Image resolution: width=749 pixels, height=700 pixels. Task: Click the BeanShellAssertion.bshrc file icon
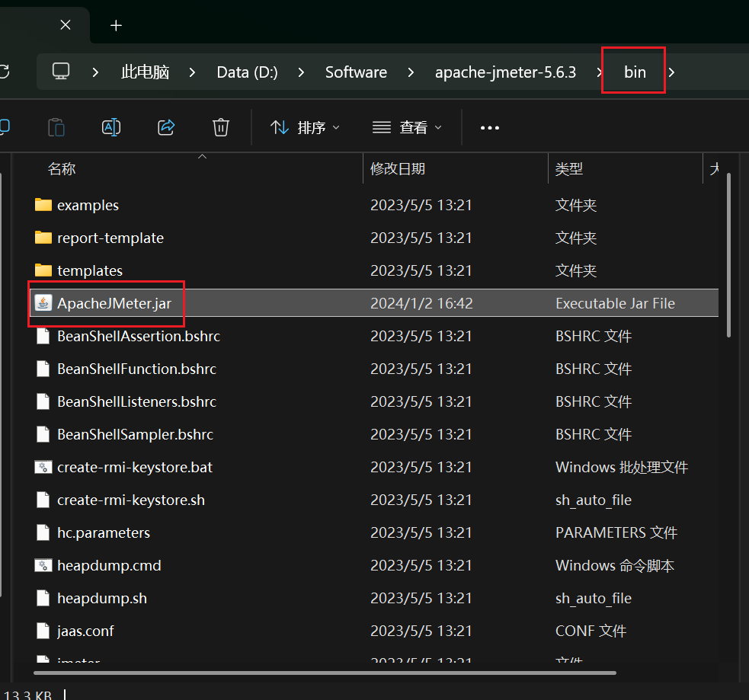pyautogui.click(x=43, y=336)
